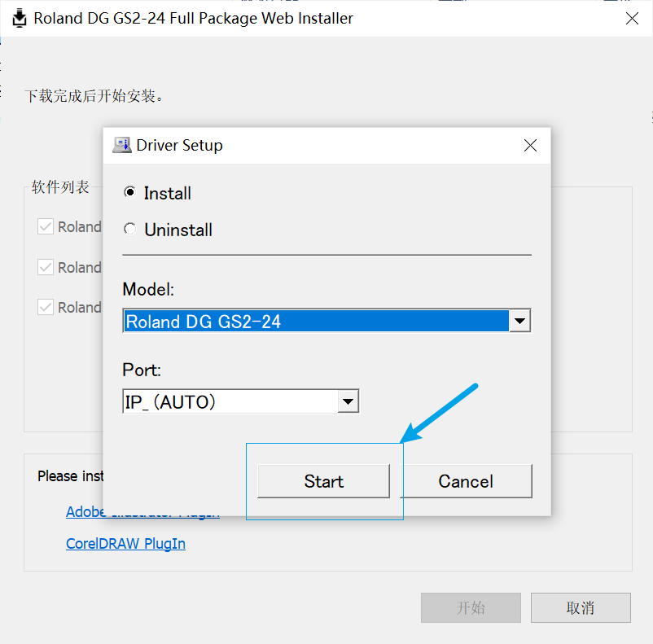Toggle the second Roland checkbox in software list

46,267
